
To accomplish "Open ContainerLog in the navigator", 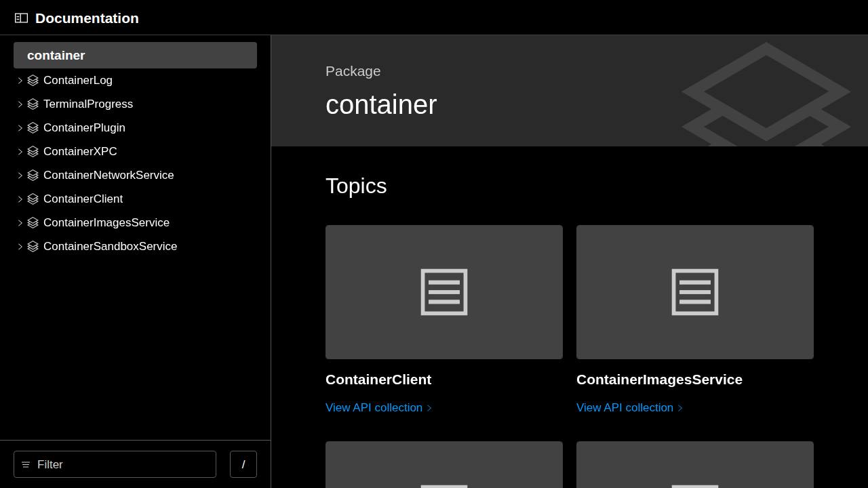I will point(78,80).
